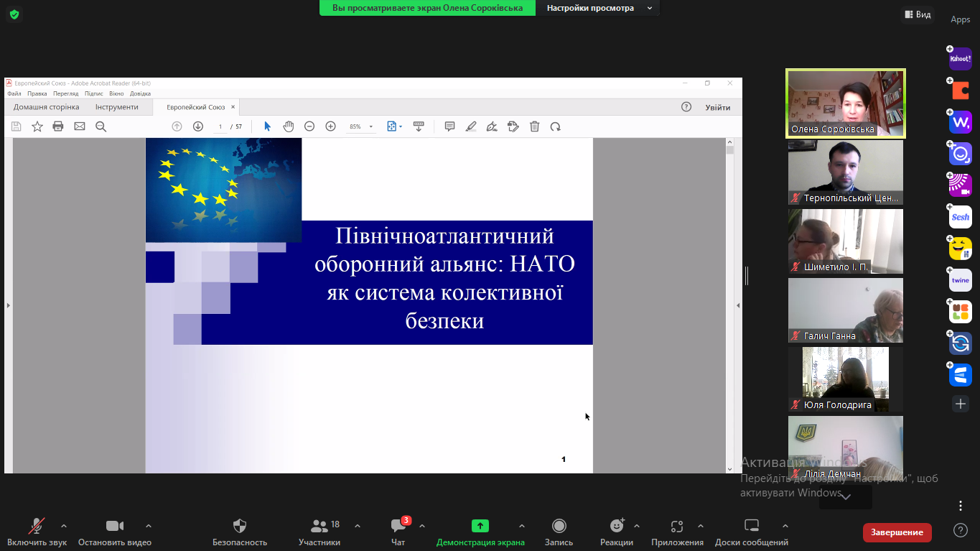The image size is (980, 551).
Task: Select Шиметило І. П. video tile
Action: (846, 241)
